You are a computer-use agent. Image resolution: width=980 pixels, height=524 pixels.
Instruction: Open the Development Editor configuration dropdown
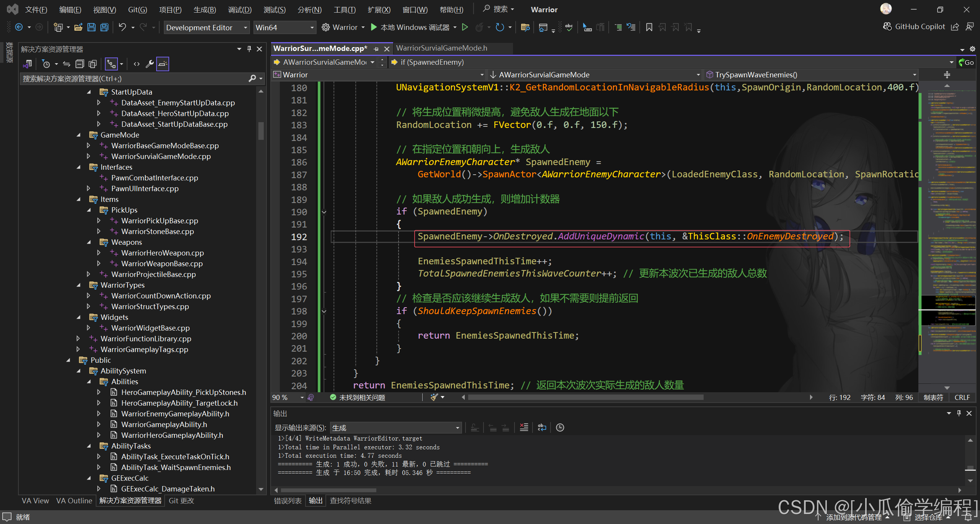point(207,28)
